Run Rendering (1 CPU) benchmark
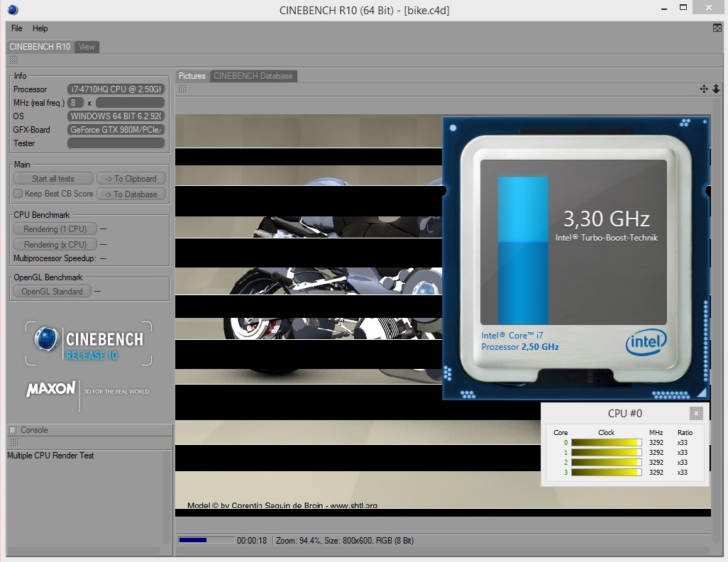 point(55,229)
